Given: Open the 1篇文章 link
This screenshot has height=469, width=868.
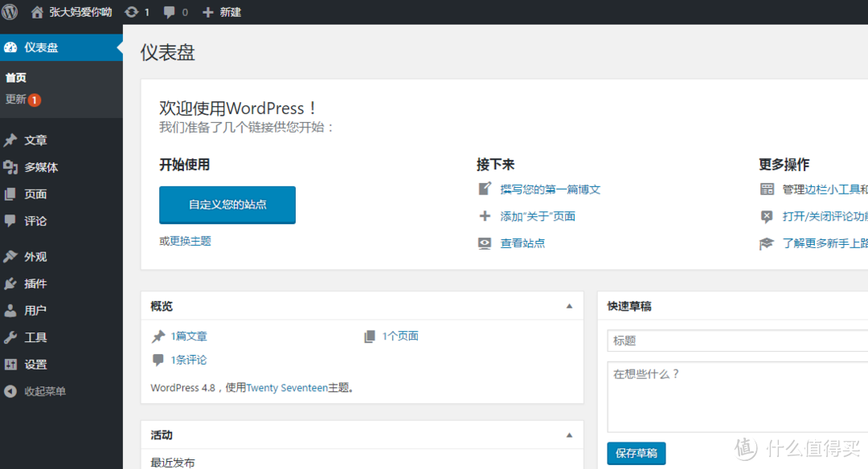Looking at the screenshot, I should [x=189, y=336].
